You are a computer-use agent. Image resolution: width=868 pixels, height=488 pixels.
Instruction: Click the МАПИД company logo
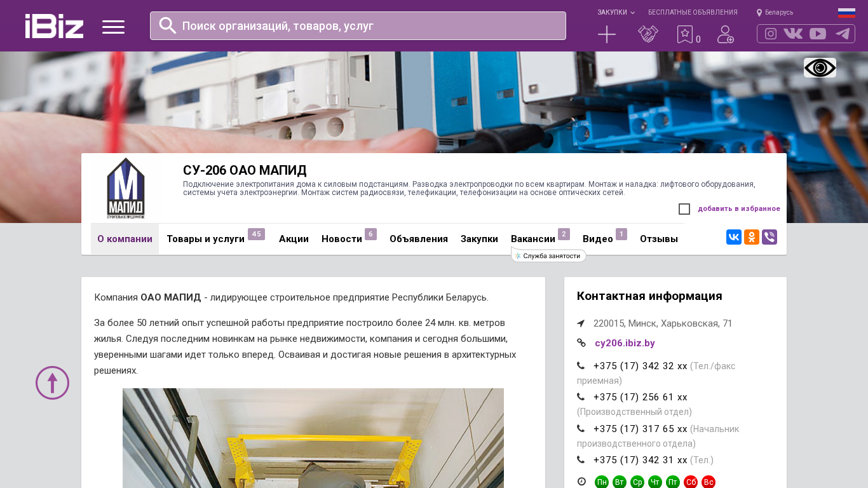coord(126,188)
